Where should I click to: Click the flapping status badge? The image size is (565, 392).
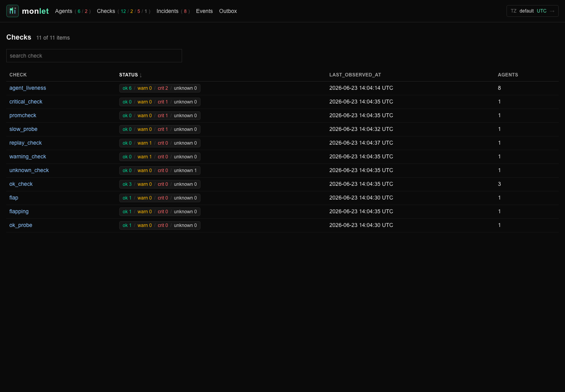pos(160,212)
